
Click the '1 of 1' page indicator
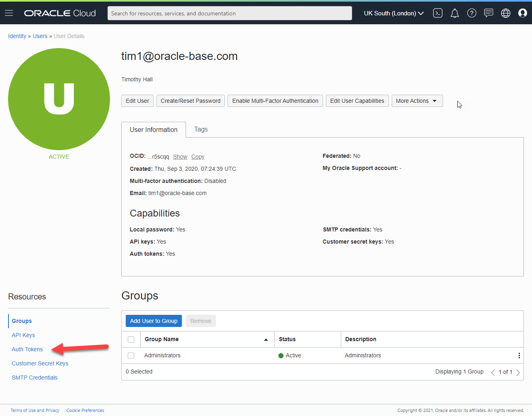coord(505,372)
